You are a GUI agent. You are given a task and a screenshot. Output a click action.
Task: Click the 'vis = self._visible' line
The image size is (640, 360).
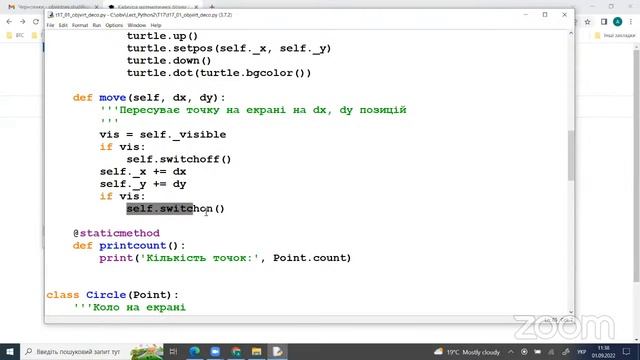pos(163,135)
